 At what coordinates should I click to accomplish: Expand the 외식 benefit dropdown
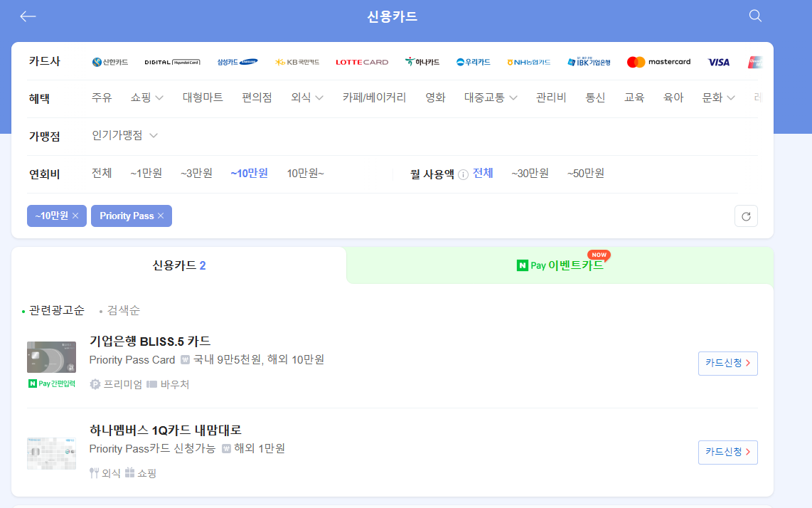307,97
